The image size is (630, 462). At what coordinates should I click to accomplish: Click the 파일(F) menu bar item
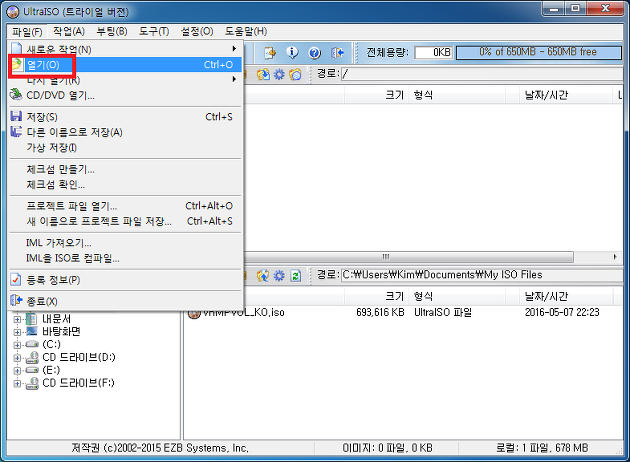(27, 31)
